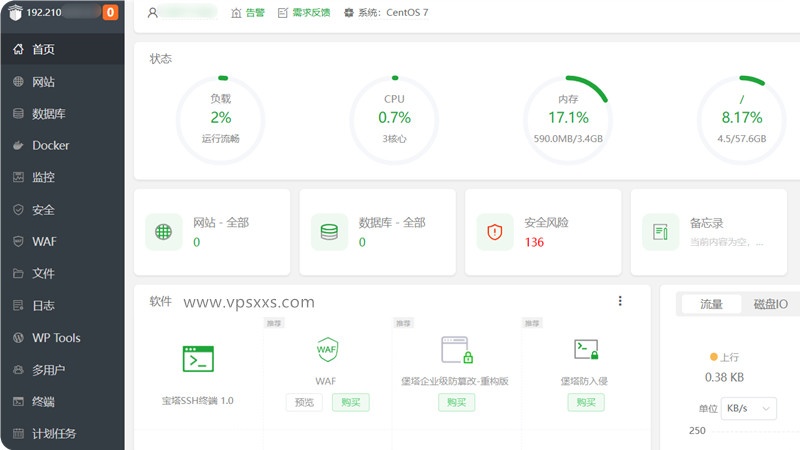The width and height of the screenshot is (800, 450).
Task: Click the 网站 - 全部 count 0
Action: click(196, 242)
